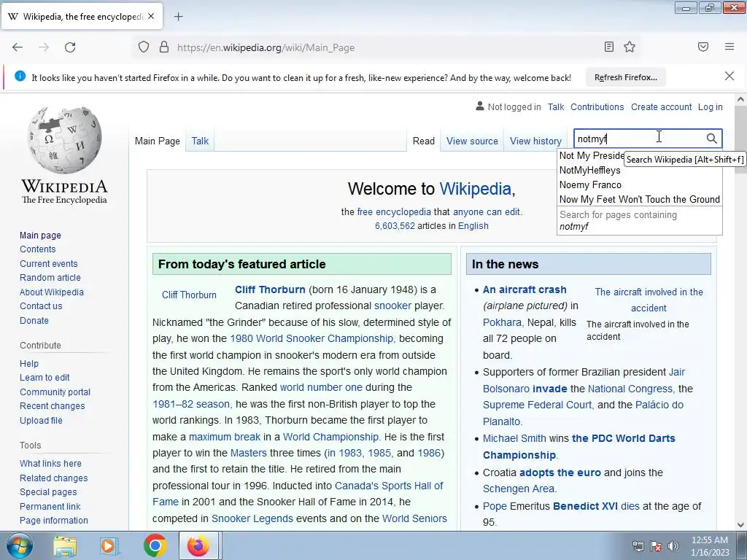
Task: Click Upload file sidebar link
Action: coord(41,421)
